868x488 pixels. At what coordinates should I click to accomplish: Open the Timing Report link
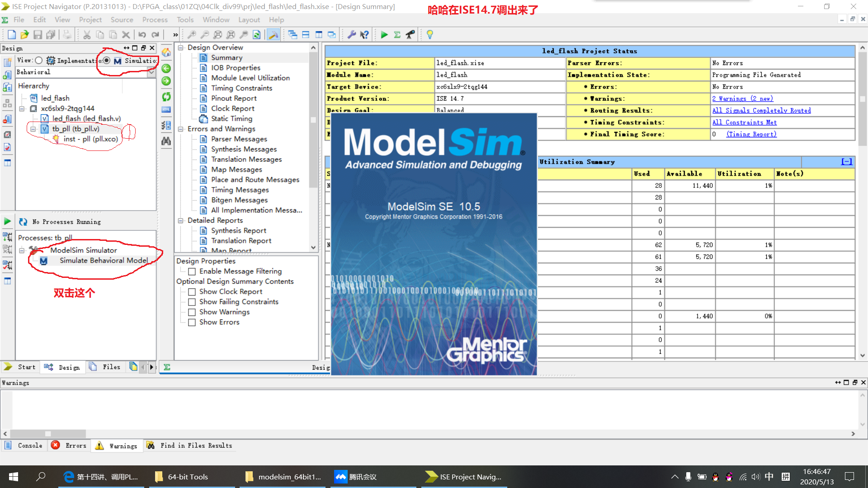751,134
